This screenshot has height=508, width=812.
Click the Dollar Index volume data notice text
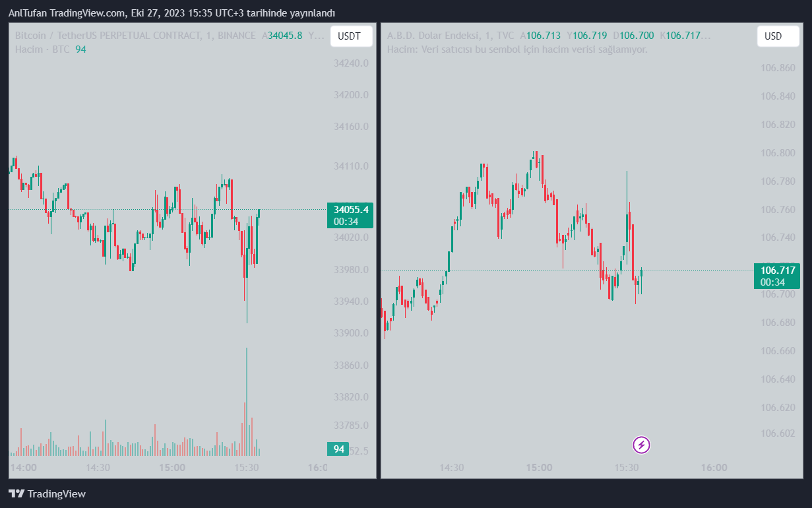(x=517, y=49)
